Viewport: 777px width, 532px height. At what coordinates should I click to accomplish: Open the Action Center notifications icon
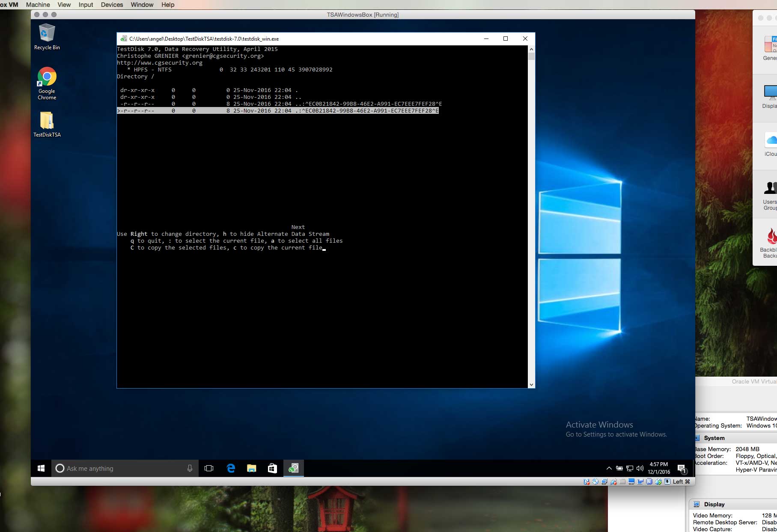[x=682, y=469]
